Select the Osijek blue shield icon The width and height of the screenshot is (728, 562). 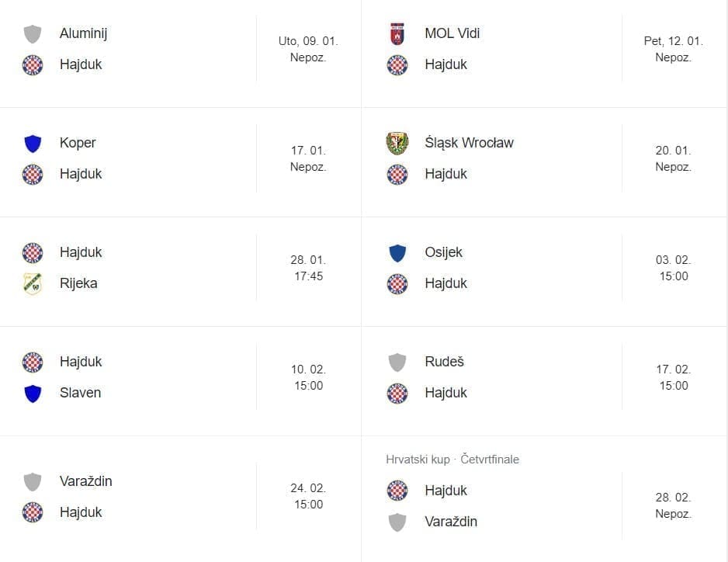397,253
